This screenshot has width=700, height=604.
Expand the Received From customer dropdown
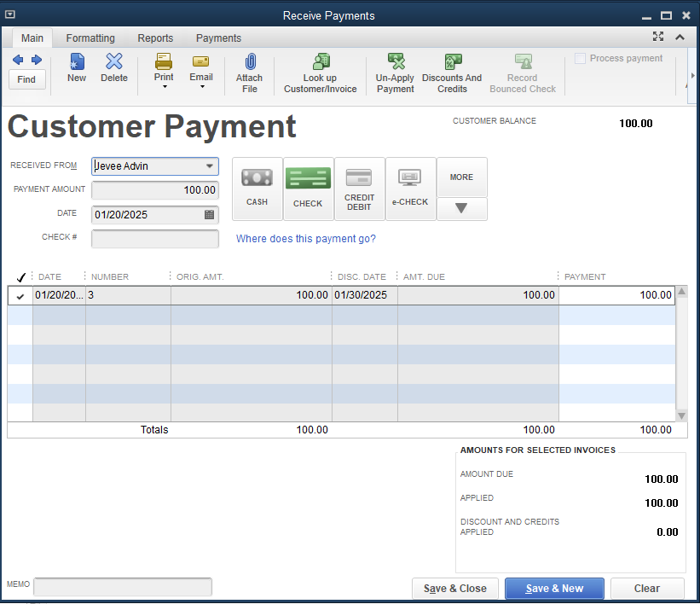(x=209, y=166)
